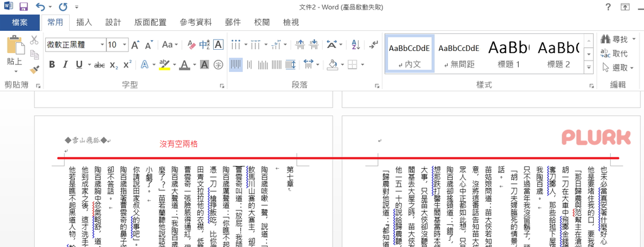The width and height of the screenshot is (644, 247).
Task: Open the Change Case Aa dropdown
Action: pos(170,45)
